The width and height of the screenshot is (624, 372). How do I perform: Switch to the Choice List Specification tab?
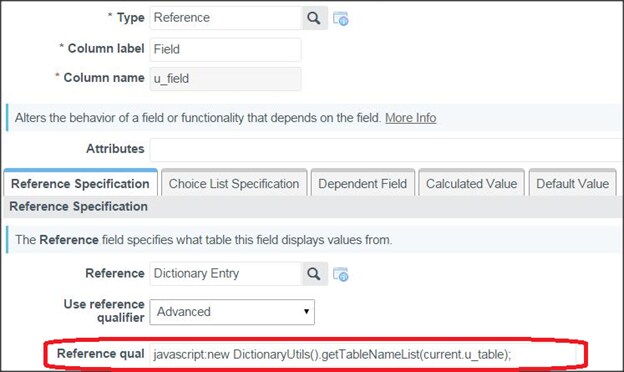[234, 183]
